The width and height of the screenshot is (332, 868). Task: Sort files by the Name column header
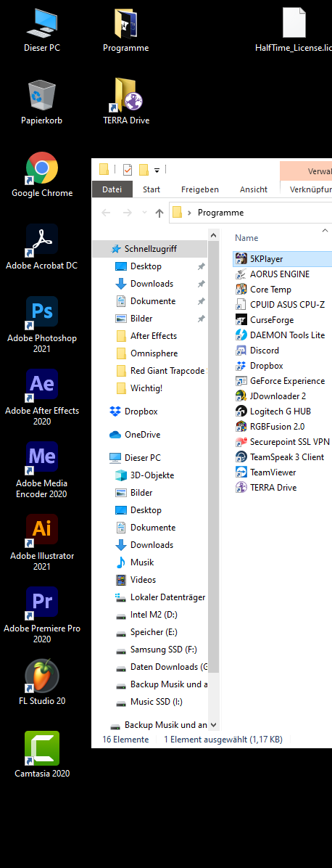[x=246, y=237]
